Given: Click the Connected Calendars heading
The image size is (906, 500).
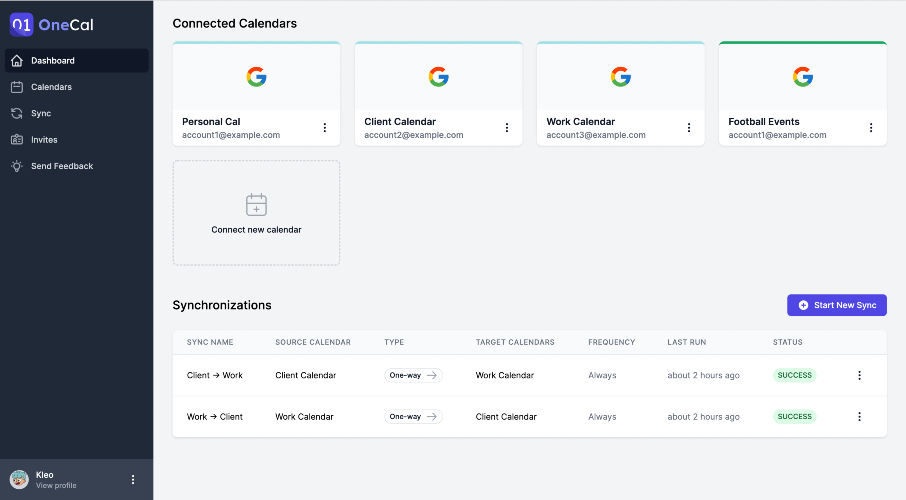Looking at the screenshot, I should pyautogui.click(x=235, y=24).
